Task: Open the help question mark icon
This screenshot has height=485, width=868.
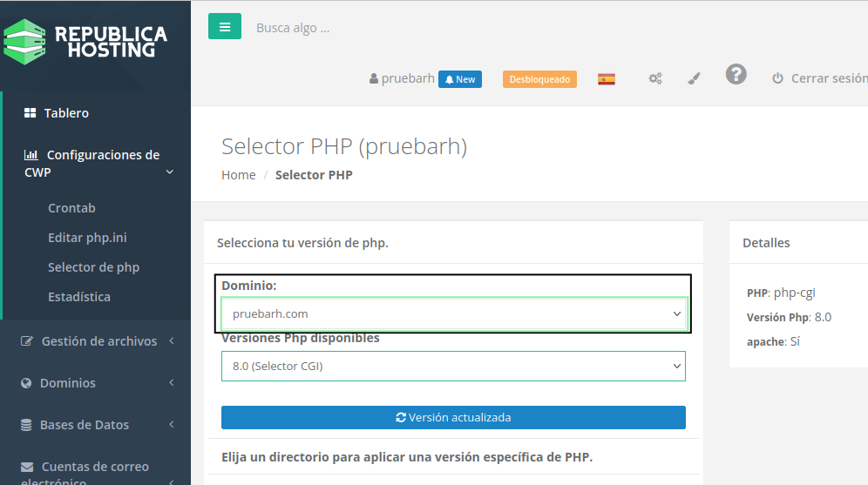Action: pyautogui.click(x=736, y=75)
